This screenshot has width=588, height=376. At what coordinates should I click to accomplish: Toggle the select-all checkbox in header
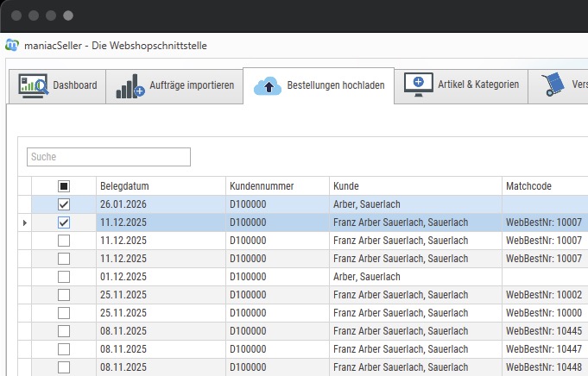(x=64, y=186)
